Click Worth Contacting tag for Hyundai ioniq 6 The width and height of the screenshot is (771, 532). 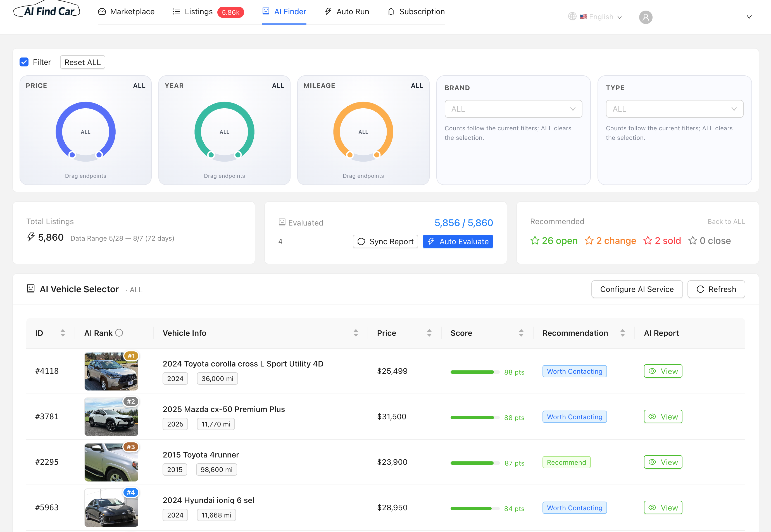[575, 508]
